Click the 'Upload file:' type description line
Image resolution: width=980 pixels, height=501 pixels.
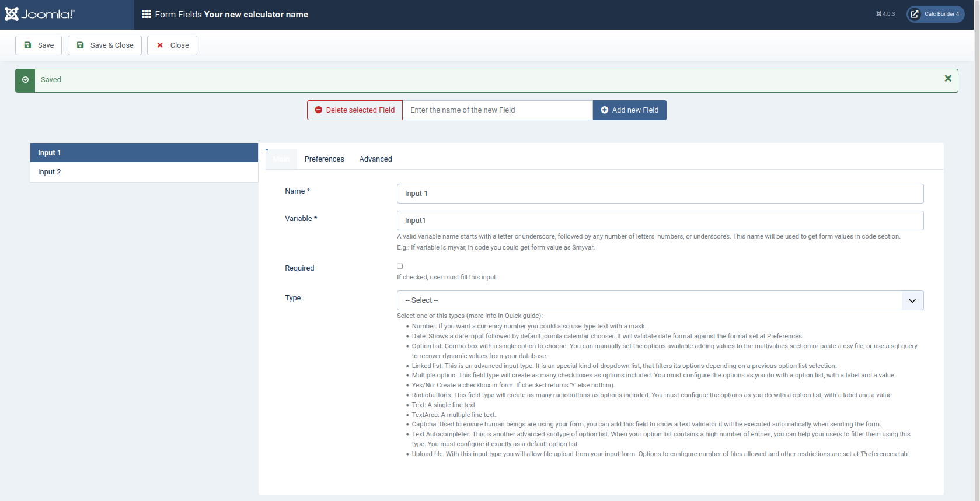click(x=660, y=454)
